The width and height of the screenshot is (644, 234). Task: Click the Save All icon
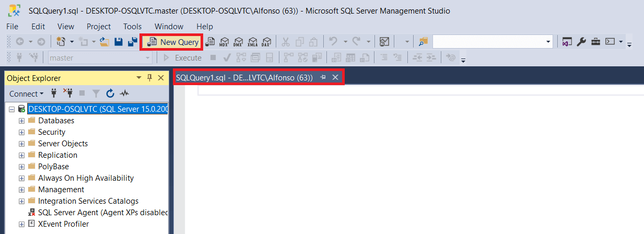point(133,42)
